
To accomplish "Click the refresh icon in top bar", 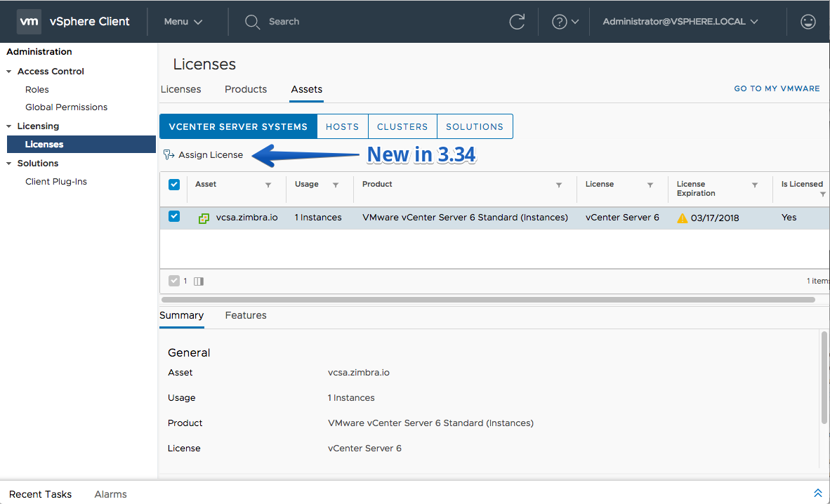I will coord(517,22).
